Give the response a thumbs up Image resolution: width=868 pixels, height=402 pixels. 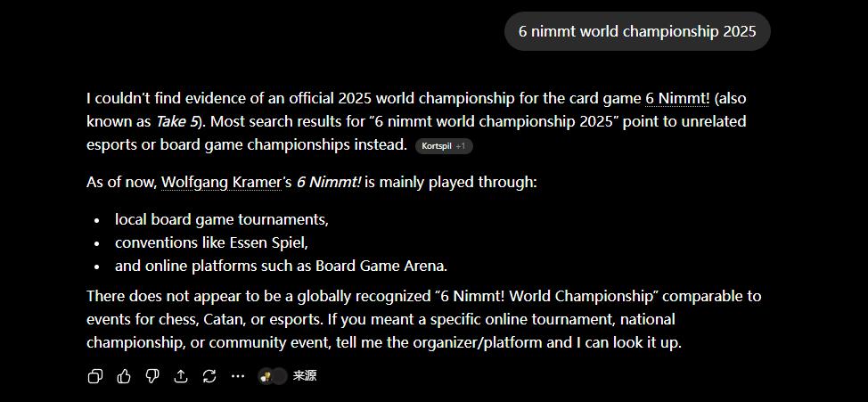coord(124,376)
